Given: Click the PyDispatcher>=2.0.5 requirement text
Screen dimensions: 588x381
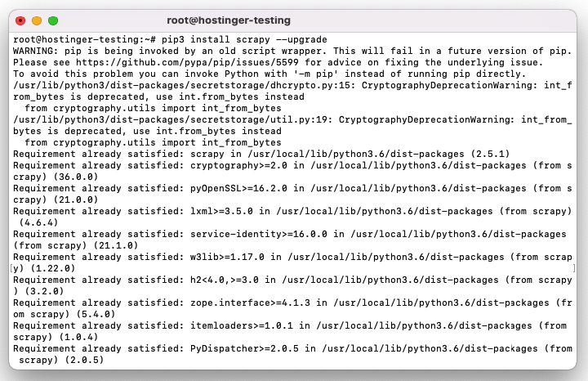Looking at the screenshot, I should 244,348.
